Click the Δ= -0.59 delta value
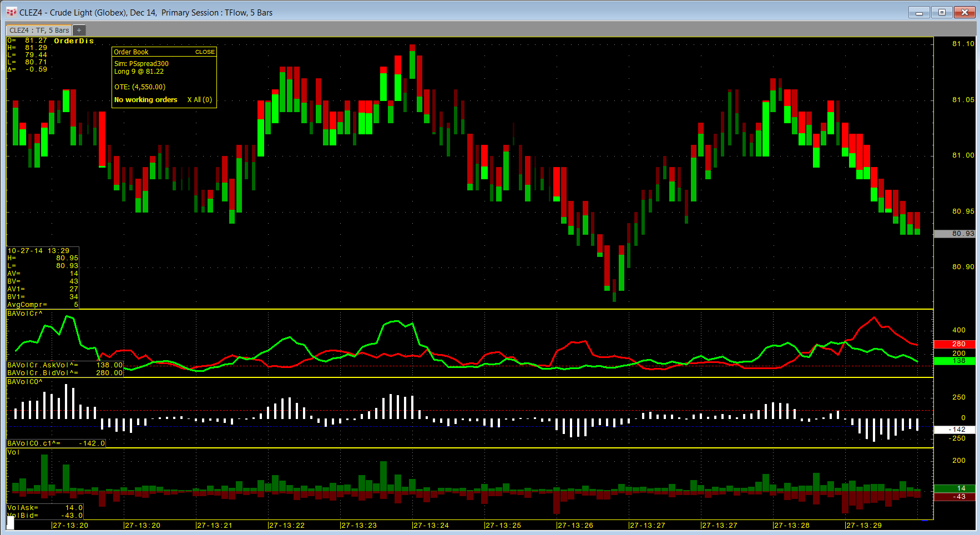The height and width of the screenshot is (535, 980). click(x=27, y=69)
